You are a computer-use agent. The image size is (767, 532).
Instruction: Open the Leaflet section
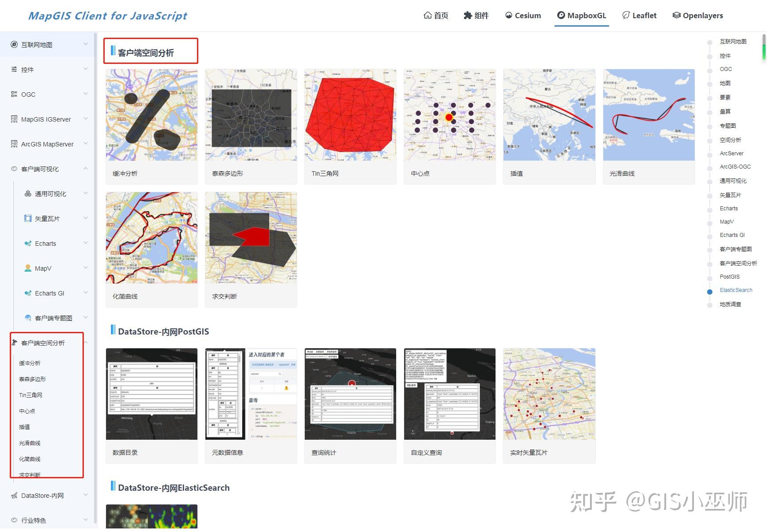(x=639, y=15)
